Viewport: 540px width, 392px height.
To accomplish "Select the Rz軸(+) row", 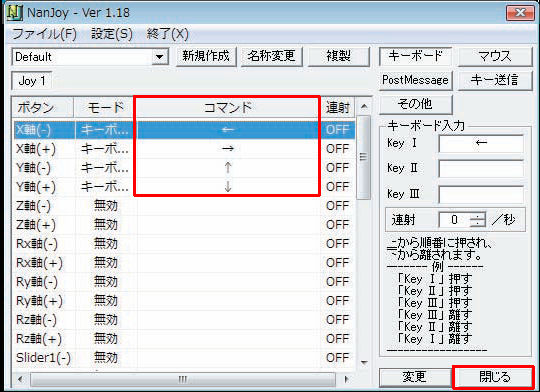I will point(184,339).
